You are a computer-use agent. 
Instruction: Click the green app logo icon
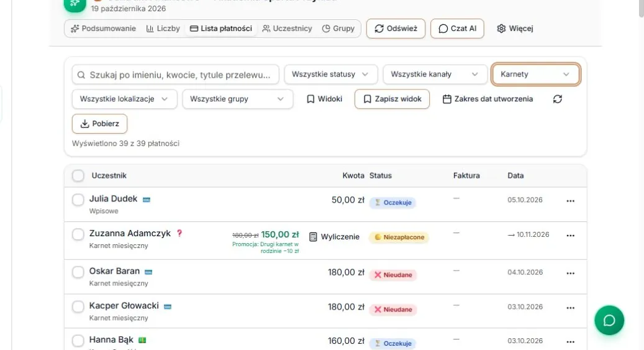[75, 5]
